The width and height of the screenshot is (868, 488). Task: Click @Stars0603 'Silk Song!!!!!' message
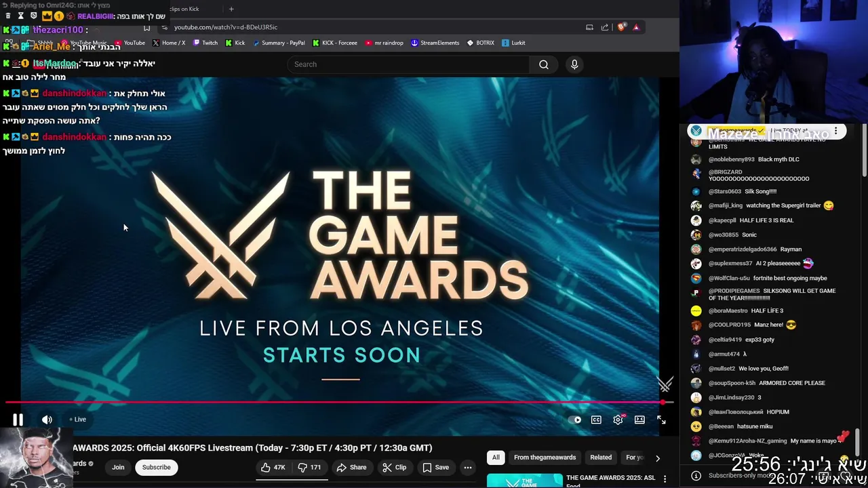click(743, 191)
